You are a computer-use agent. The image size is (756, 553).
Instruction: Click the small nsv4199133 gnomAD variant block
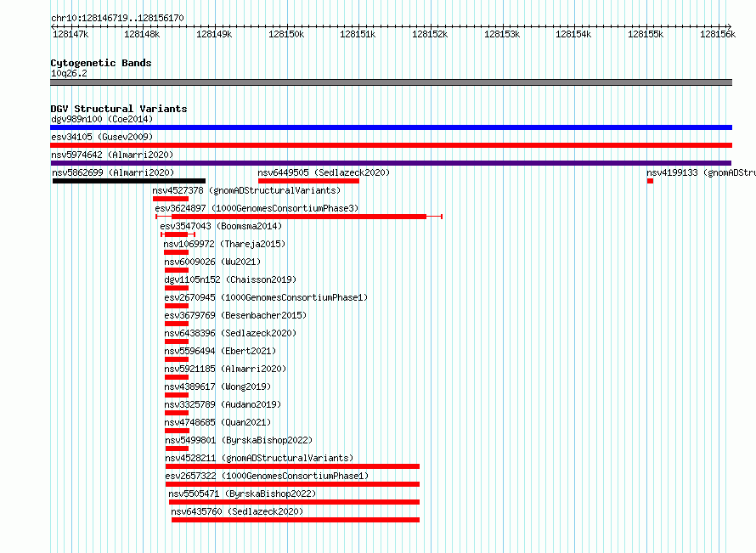click(651, 181)
